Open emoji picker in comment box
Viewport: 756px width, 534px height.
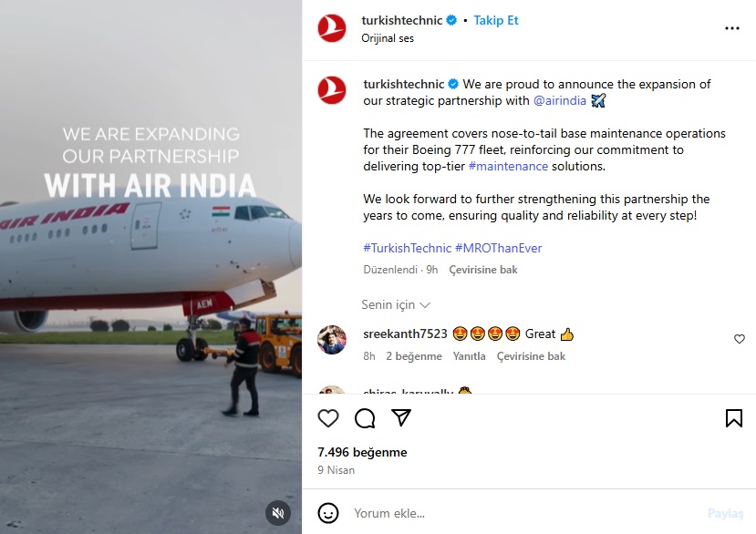click(328, 513)
